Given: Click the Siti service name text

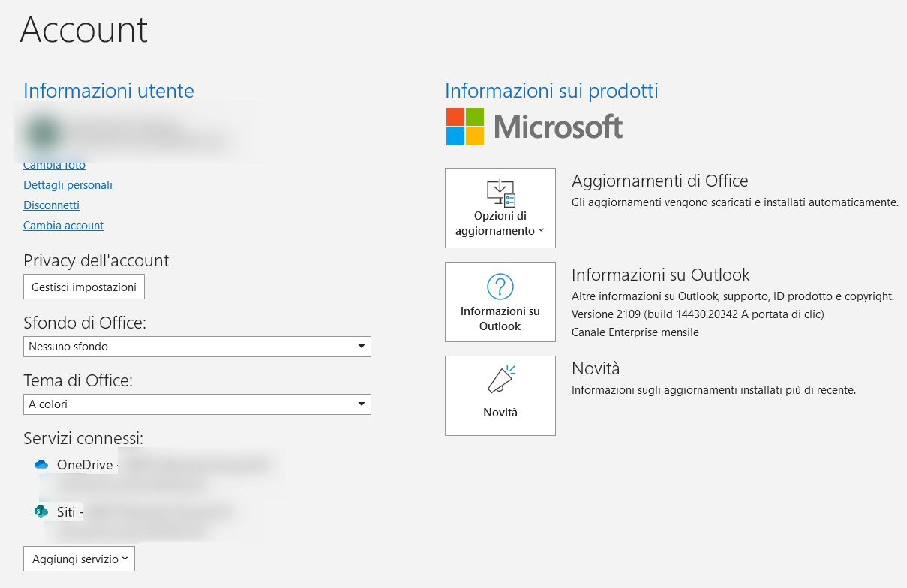Looking at the screenshot, I should [66, 512].
